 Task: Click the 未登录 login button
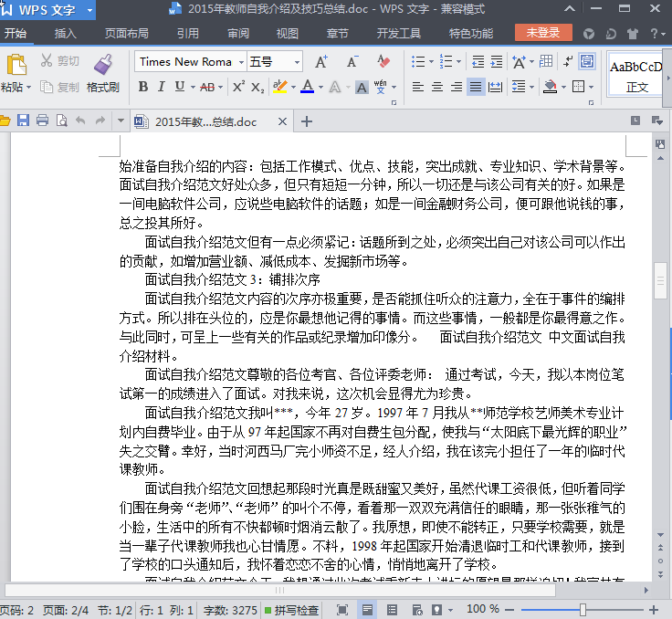[x=543, y=33]
